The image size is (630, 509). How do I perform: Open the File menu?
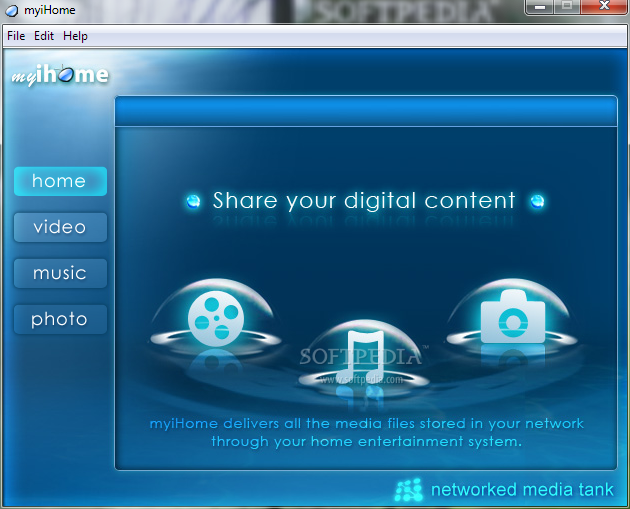(x=16, y=36)
